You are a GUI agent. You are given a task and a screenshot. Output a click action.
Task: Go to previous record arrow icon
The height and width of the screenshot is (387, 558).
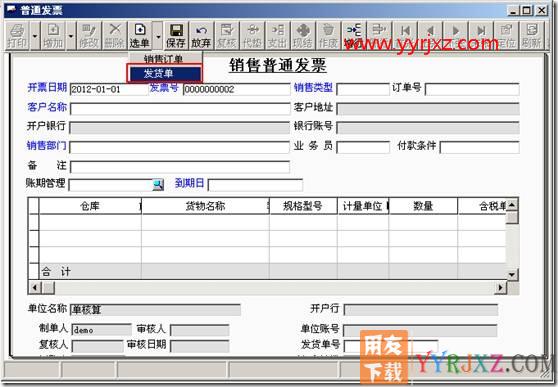coord(431,32)
